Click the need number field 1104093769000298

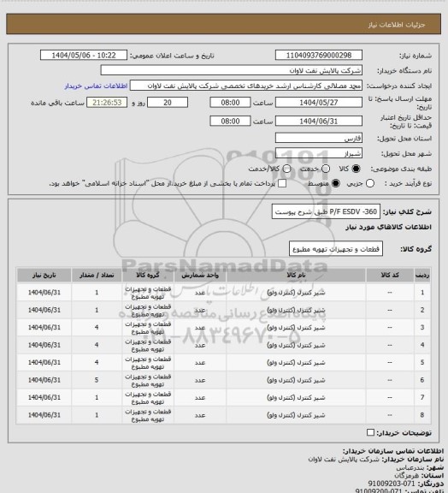[319, 55]
